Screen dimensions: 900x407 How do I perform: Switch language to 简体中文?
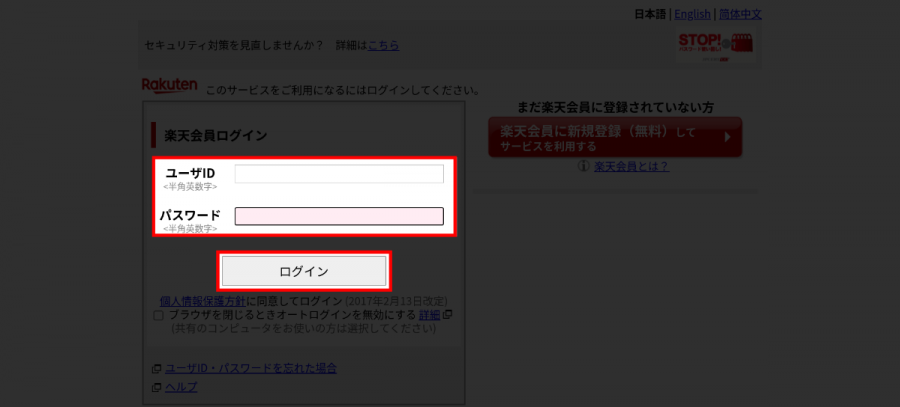[740, 14]
